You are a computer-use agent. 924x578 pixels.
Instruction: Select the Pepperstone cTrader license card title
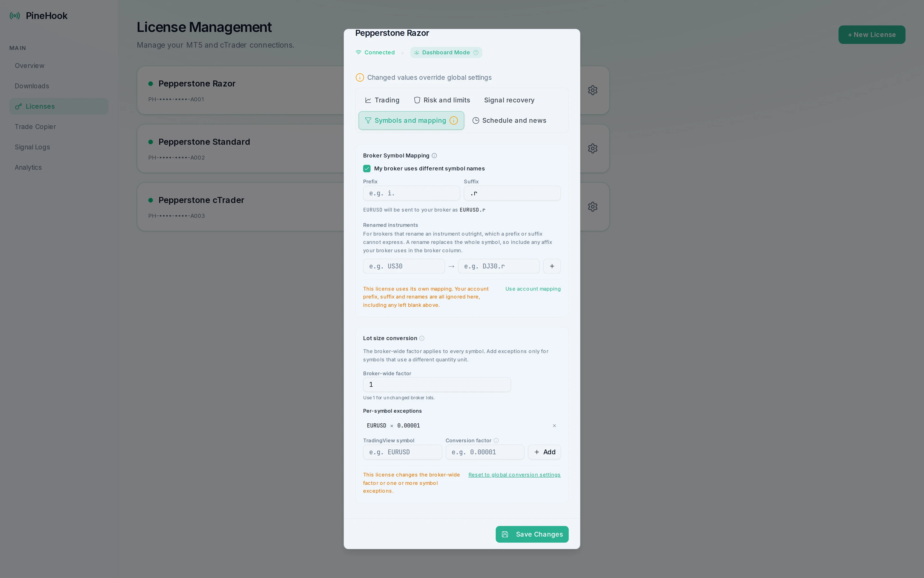[201, 200]
